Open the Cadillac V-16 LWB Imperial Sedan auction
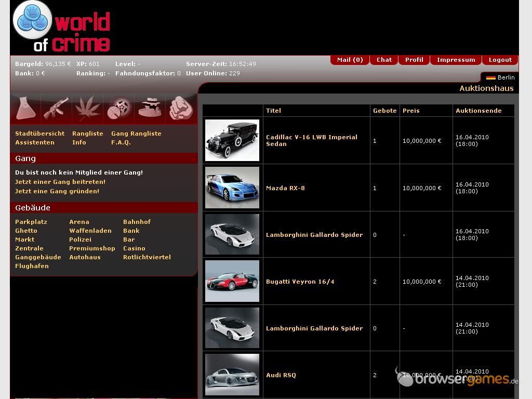The image size is (532, 399). point(312,140)
